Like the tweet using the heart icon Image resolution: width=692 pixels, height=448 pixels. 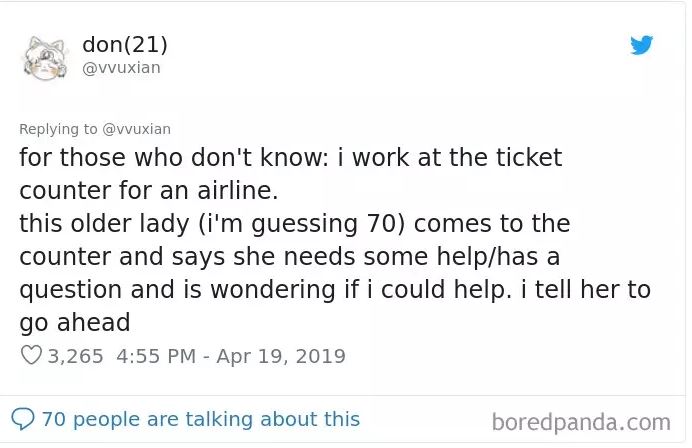[31, 355]
